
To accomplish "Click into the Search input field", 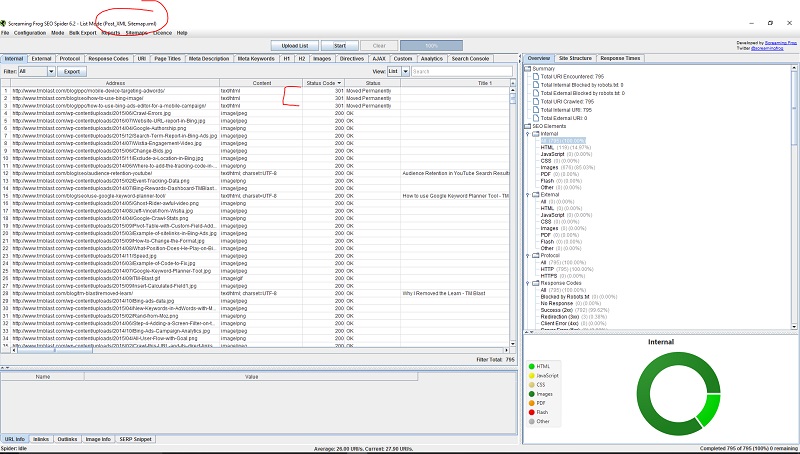I will [462, 71].
